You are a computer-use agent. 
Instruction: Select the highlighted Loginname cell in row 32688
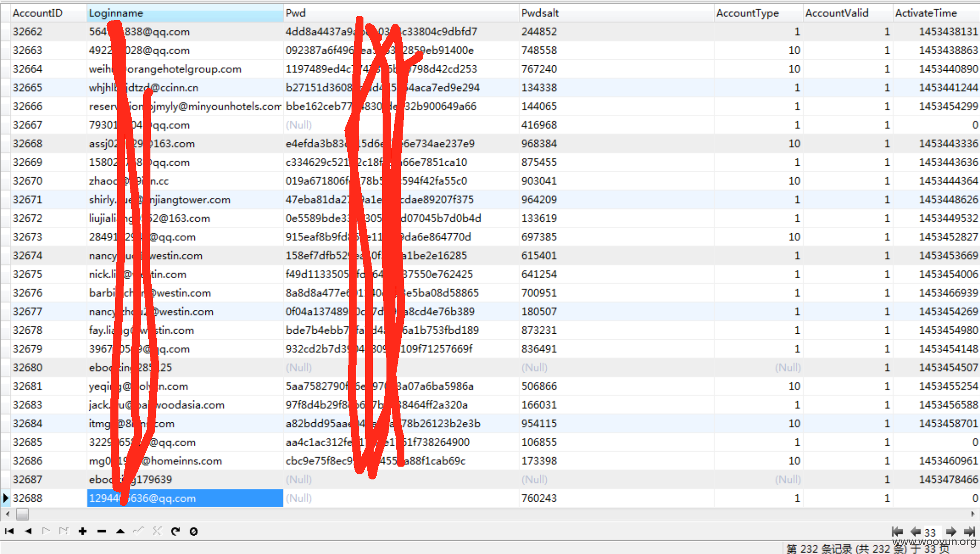(x=185, y=498)
